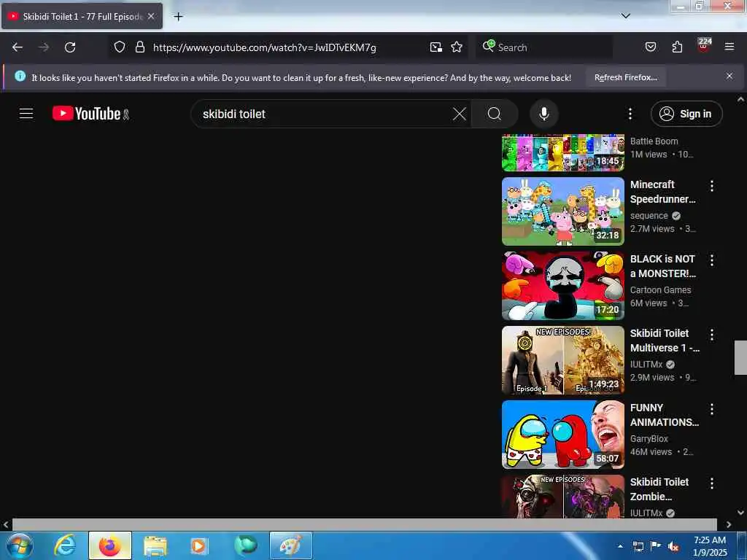Show hidden system tray icons
Screen dimensions: 747x560
click(620, 546)
